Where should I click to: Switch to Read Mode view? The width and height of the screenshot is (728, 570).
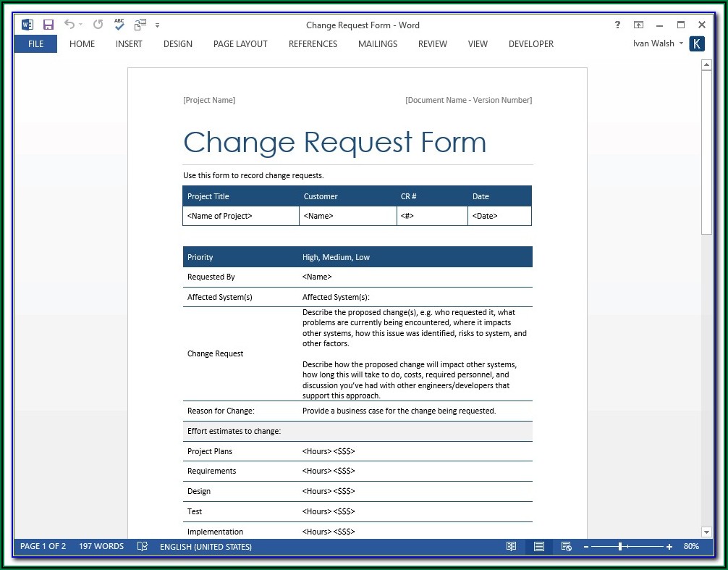pos(512,547)
